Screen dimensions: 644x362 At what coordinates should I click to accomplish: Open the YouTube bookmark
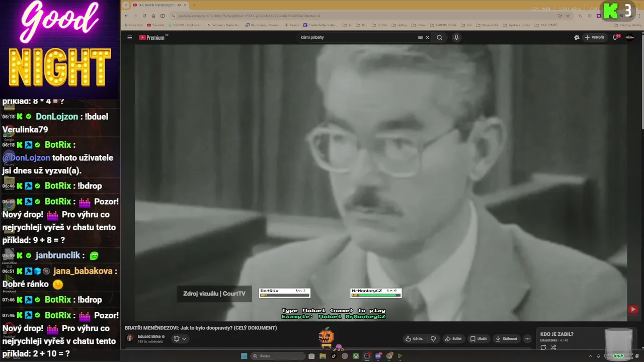[x=155, y=25]
